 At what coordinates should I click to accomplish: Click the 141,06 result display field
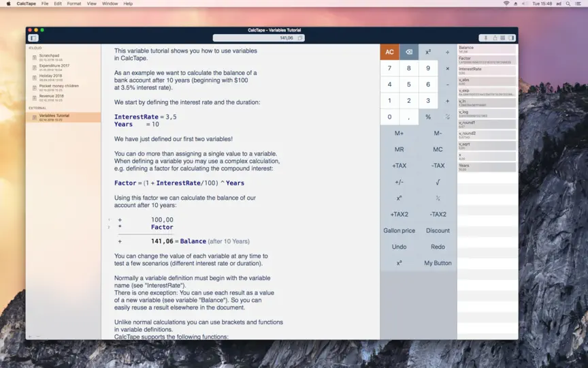(259, 38)
